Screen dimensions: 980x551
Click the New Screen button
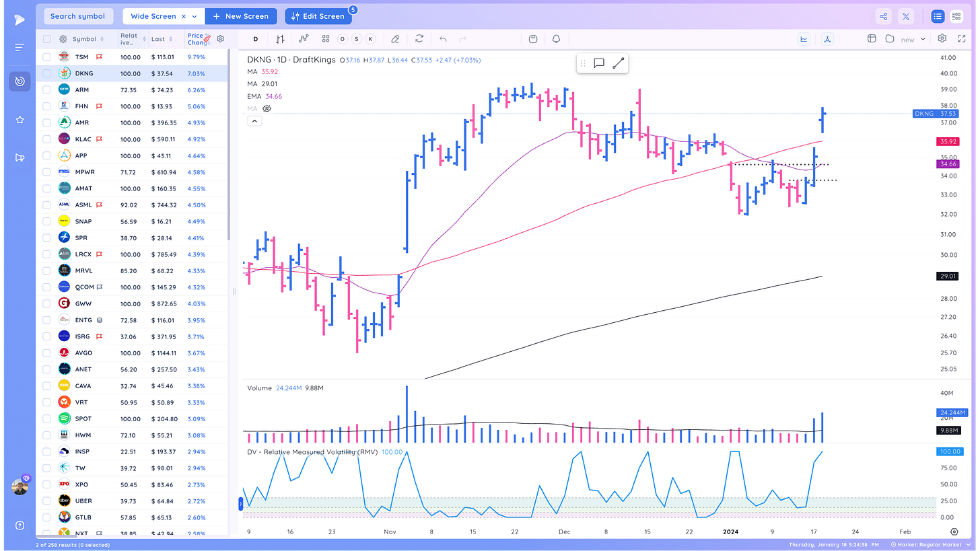tap(241, 16)
